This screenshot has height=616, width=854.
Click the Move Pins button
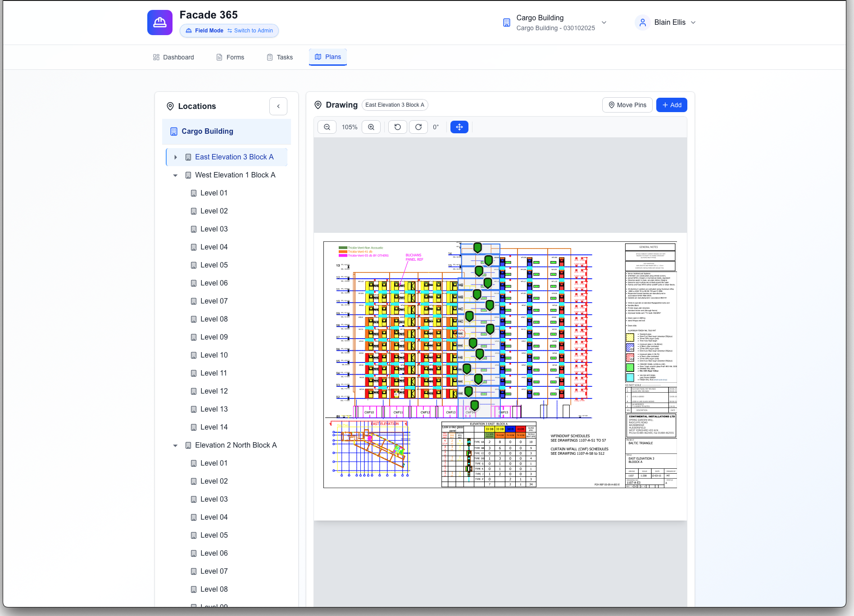tap(627, 104)
